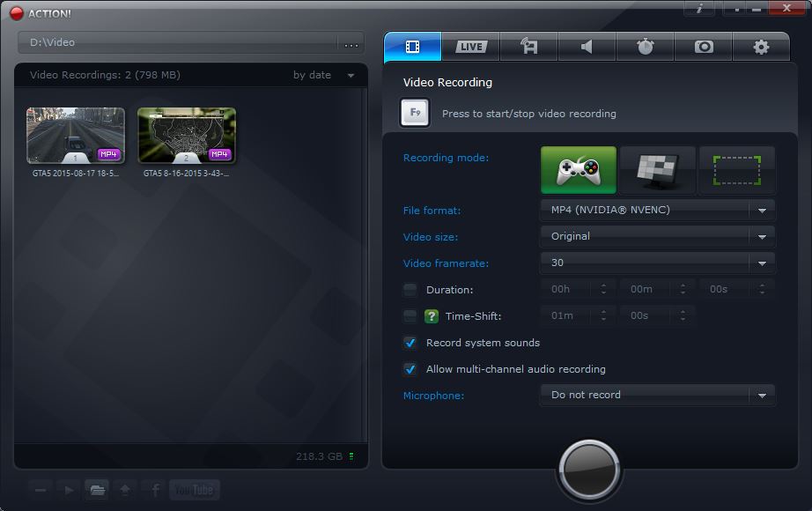Screen dimensions: 812x511
Task: Adjust the Time-Shift seconds stepper
Action: click(x=683, y=315)
